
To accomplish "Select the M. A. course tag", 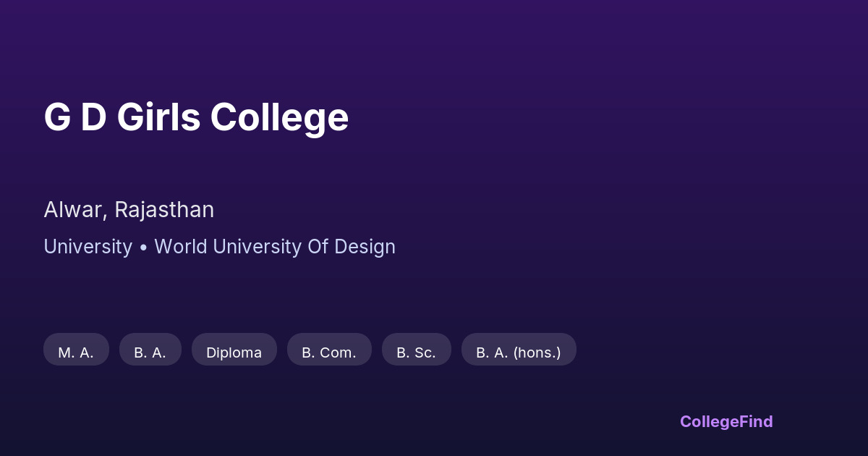I will 76,352.
